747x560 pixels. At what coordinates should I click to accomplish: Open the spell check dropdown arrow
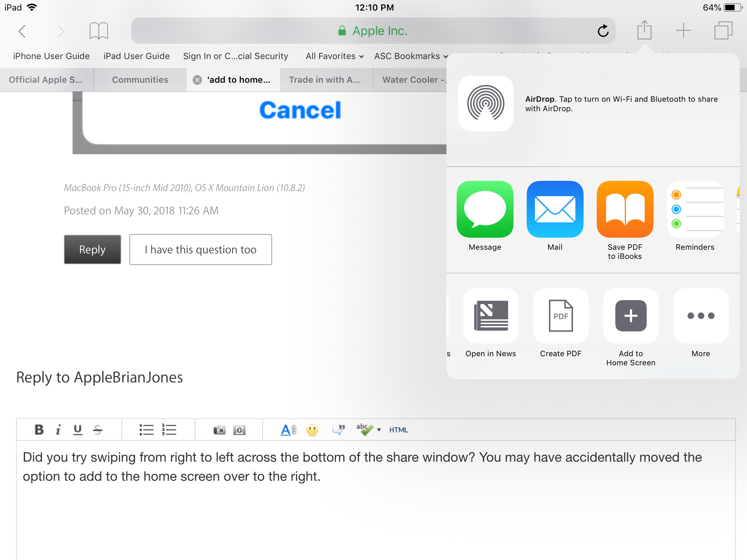[379, 430]
